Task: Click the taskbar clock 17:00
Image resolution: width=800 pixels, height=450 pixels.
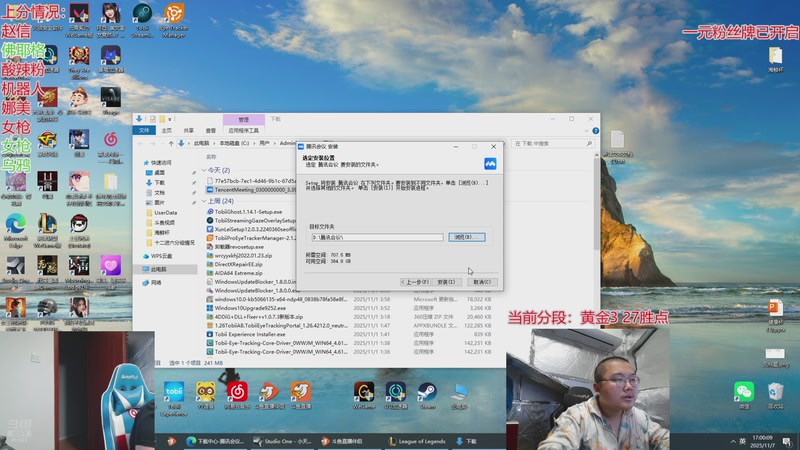Action: [762, 442]
